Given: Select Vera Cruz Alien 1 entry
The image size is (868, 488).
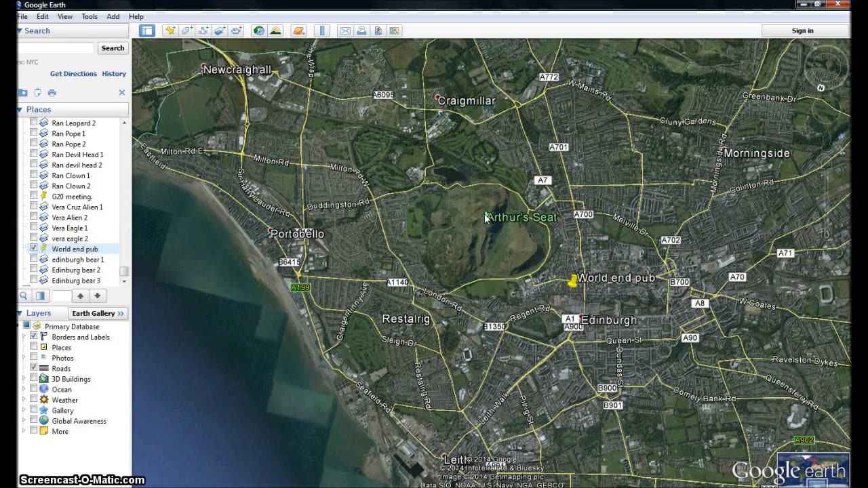Looking at the screenshot, I should (77, 207).
